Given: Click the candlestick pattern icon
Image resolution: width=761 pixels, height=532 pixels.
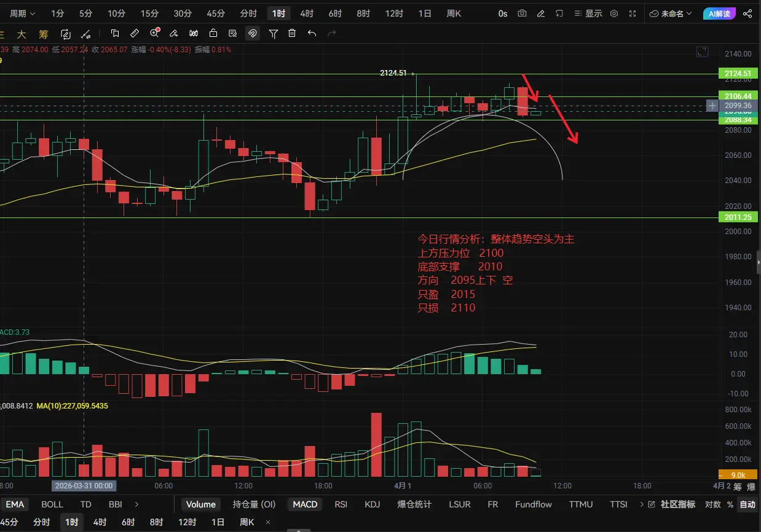Looking at the screenshot, I should 194,34.
